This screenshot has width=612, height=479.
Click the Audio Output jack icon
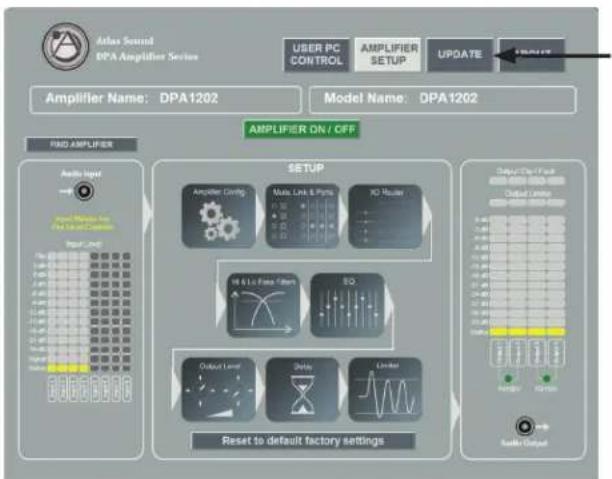pos(525,426)
